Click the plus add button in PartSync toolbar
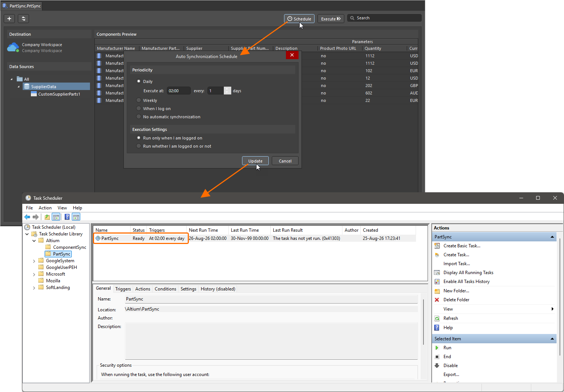 (x=9, y=19)
